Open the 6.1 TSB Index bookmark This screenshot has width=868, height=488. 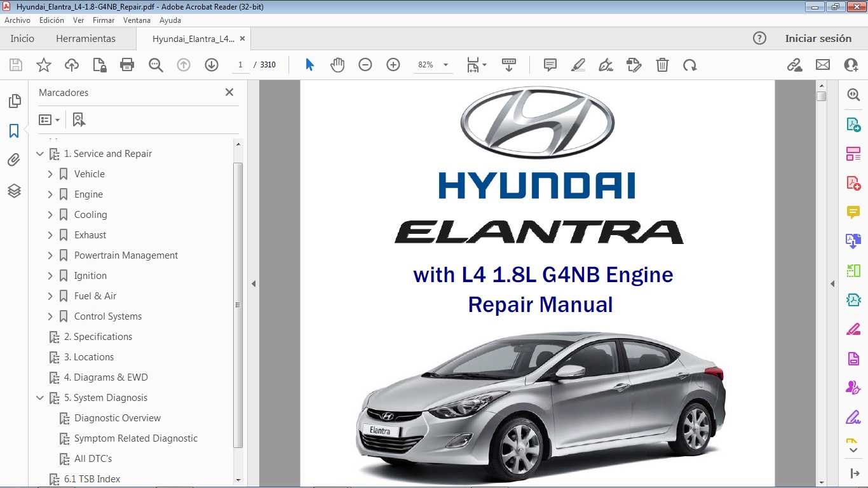pos(92,479)
